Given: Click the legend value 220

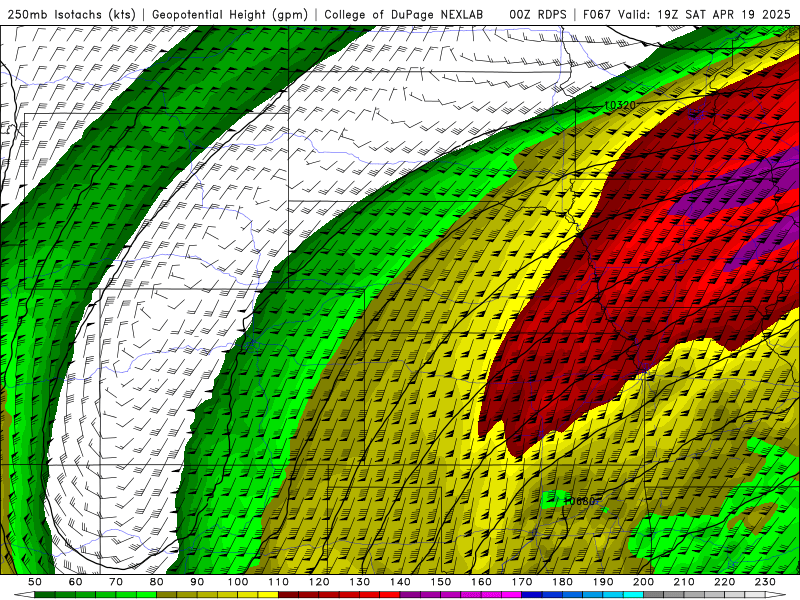Looking at the screenshot, I should tap(724, 582).
